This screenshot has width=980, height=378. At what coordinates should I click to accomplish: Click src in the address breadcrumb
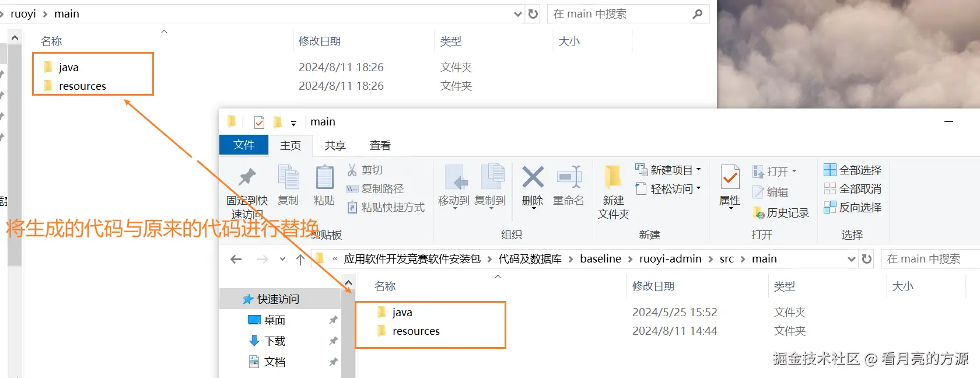(x=726, y=258)
